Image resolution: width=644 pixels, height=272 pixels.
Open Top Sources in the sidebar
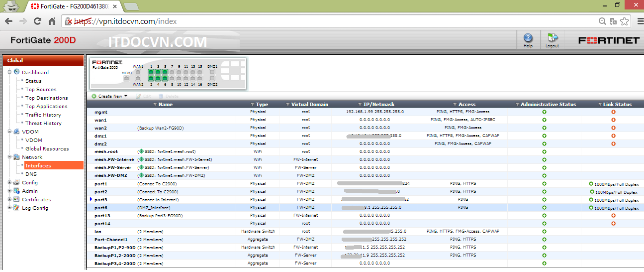41,90
